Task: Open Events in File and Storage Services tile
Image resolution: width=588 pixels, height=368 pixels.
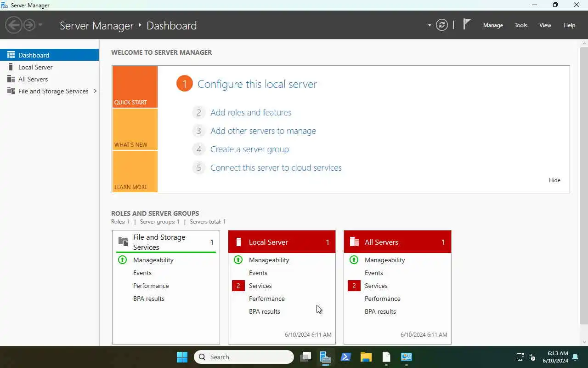Action: pos(142,273)
